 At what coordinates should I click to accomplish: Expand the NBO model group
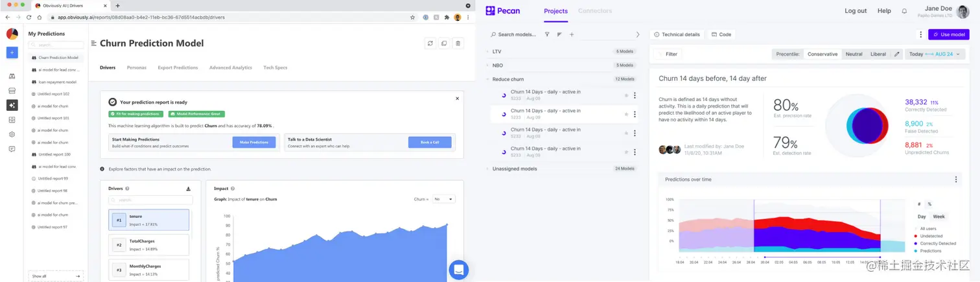(x=488, y=65)
